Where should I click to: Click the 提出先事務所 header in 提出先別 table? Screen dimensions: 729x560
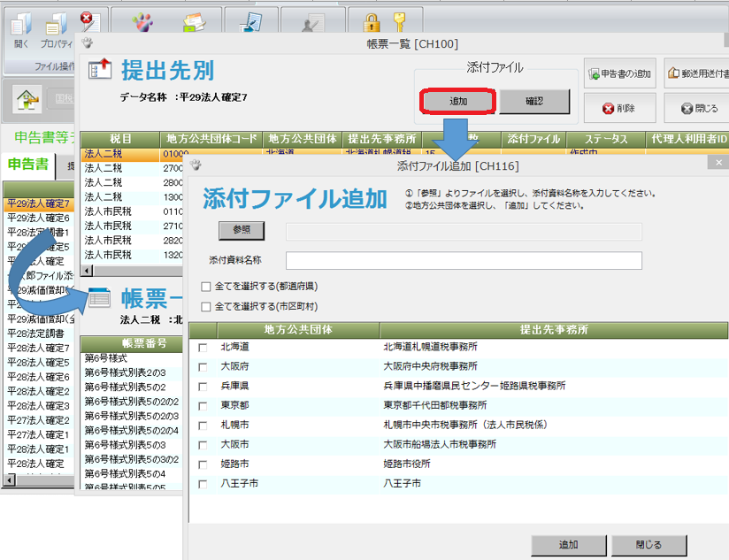(x=382, y=139)
